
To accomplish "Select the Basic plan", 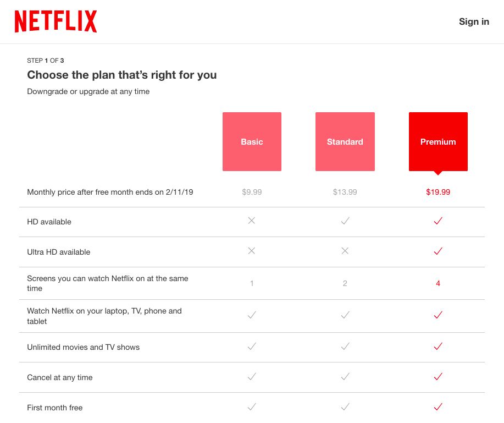I will tap(251, 141).
